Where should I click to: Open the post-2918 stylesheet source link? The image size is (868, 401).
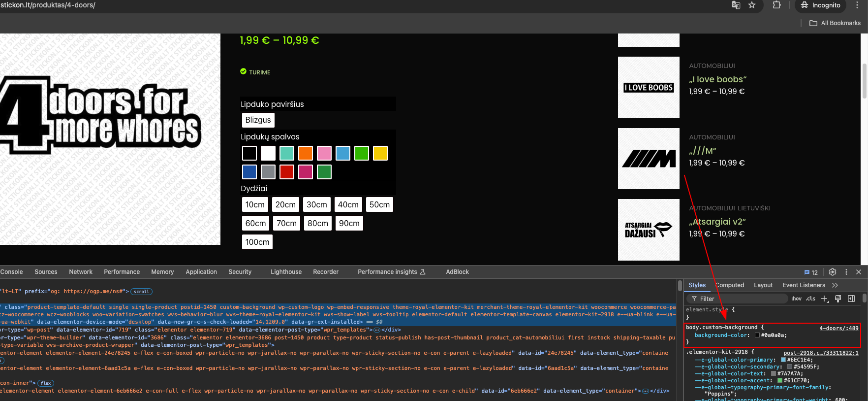821,353
